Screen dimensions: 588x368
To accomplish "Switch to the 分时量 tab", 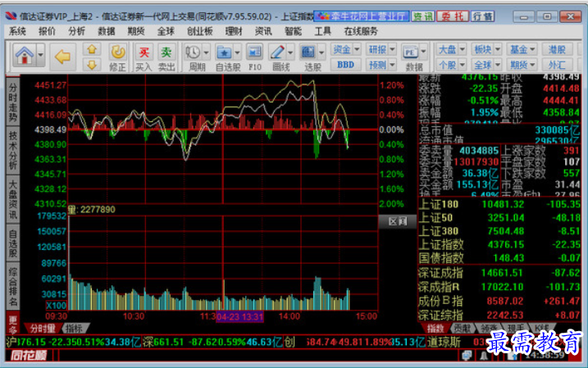I will click(x=43, y=329).
